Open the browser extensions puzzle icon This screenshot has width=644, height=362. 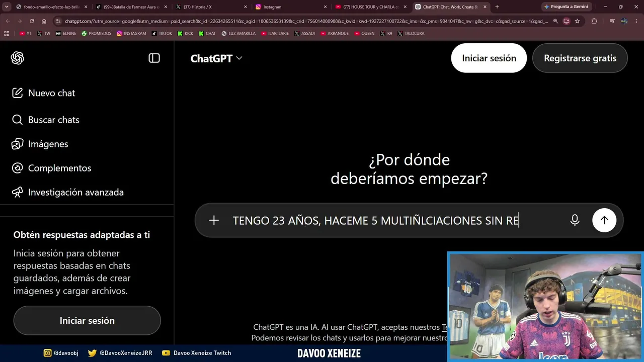click(594, 21)
